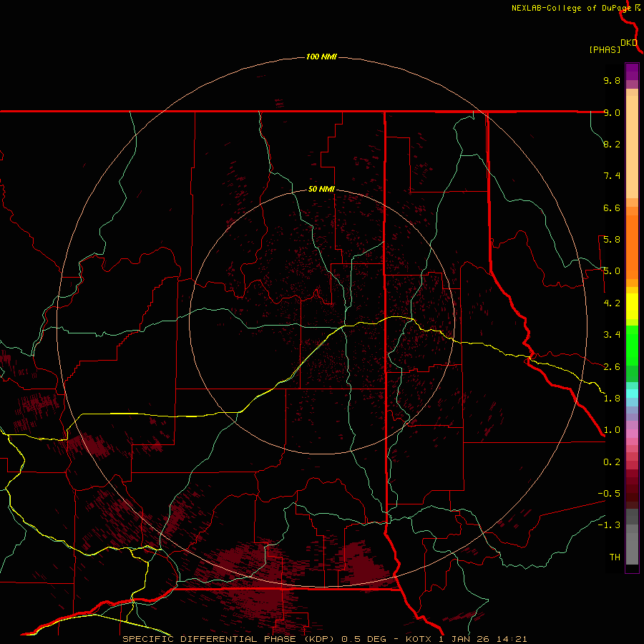Select the 0.2 value on the scale

coord(612,462)
